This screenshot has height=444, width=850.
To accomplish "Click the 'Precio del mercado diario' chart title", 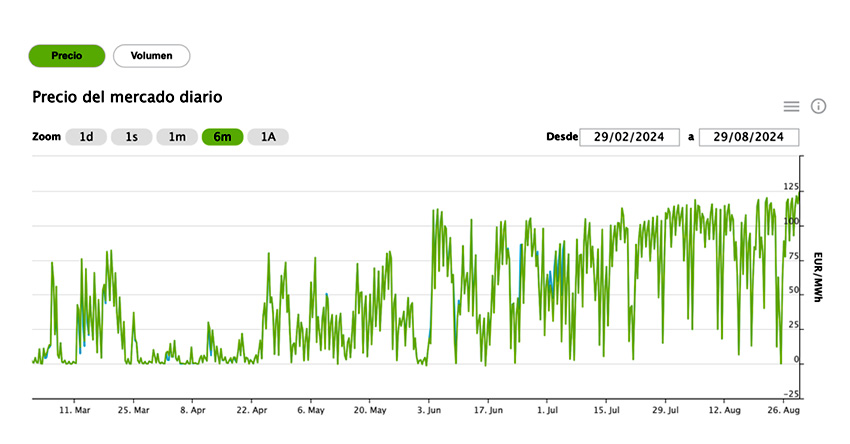I will (x=127, y=97).
